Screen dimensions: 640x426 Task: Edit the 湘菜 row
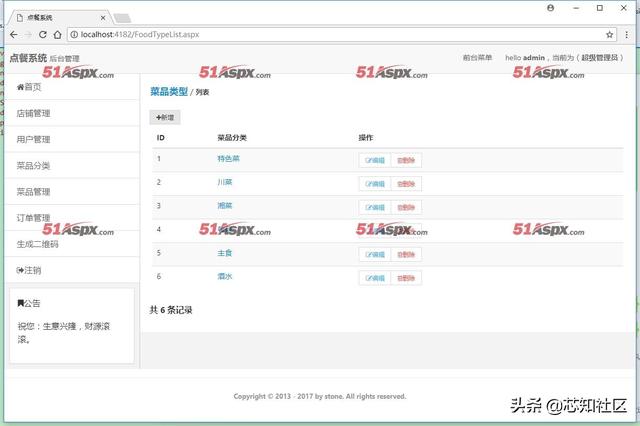[375, 208]
